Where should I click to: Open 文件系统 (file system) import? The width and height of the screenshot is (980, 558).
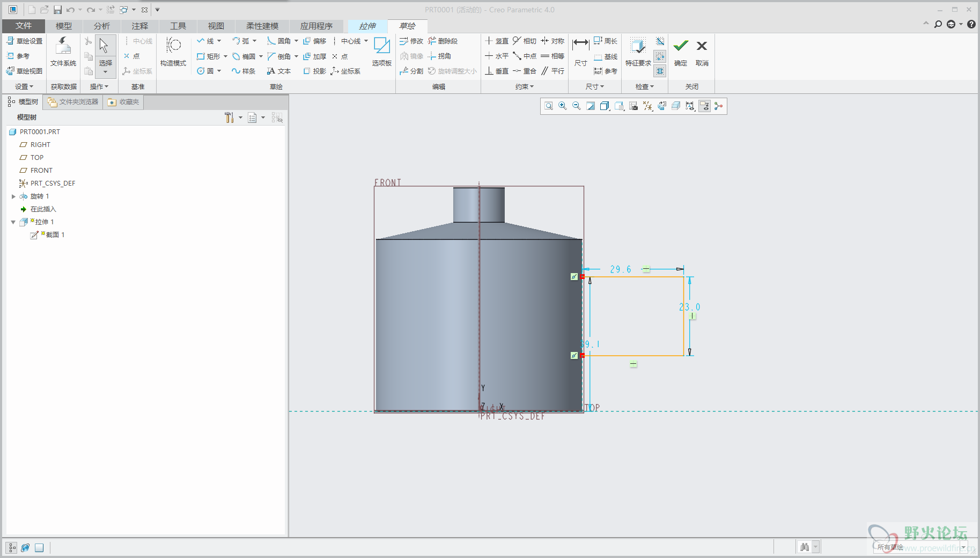click(x=63, y=52)
